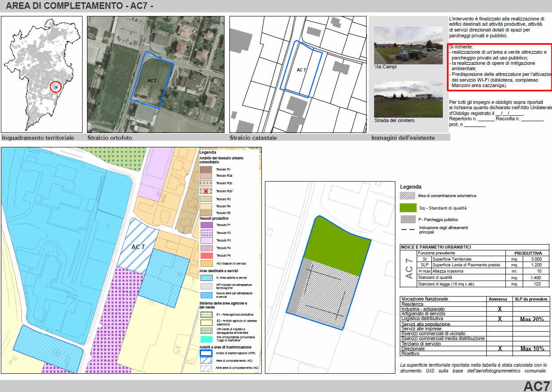The height and width of the screenshot is (392, 552).
Task: Click the SLP value 1.200
Action: (x=536, y=265)
